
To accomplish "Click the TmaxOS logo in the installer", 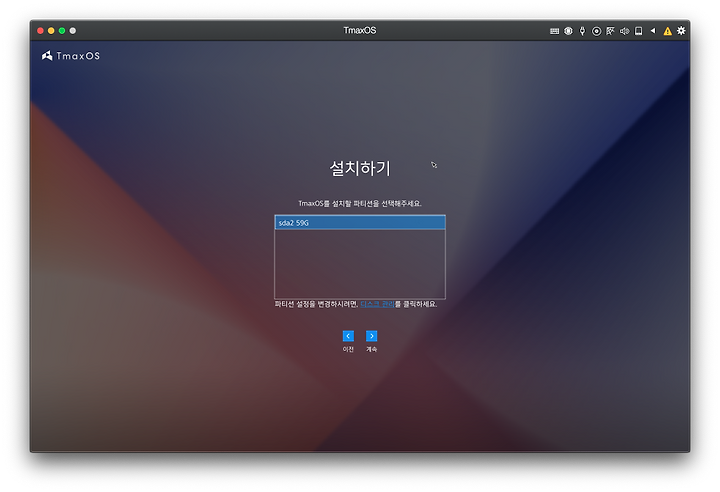I will (71, 56).
